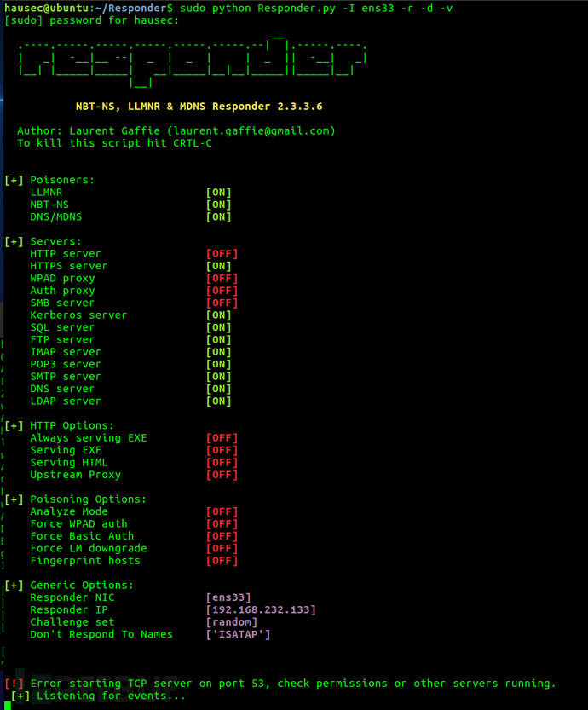
Task: Click the 'Serving HTML' option label
Action: pos(69,462)
